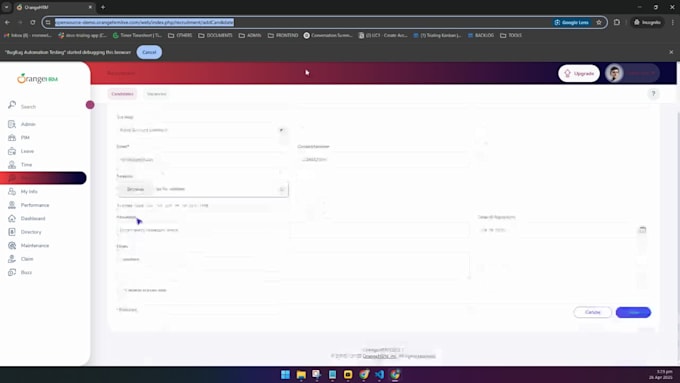Click the Upgrade button
The height and width of the screenshot is (383, 680).
579,73
